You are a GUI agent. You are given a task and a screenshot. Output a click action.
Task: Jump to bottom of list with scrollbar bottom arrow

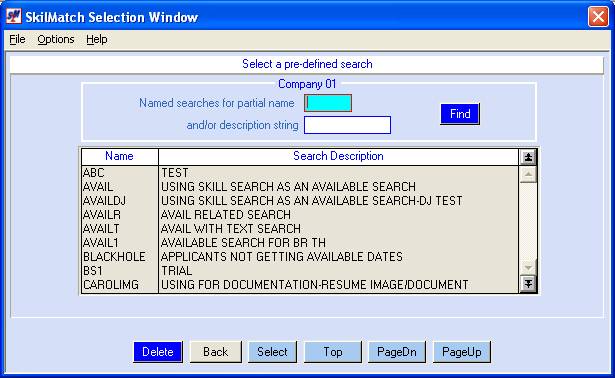click(528, 284)
